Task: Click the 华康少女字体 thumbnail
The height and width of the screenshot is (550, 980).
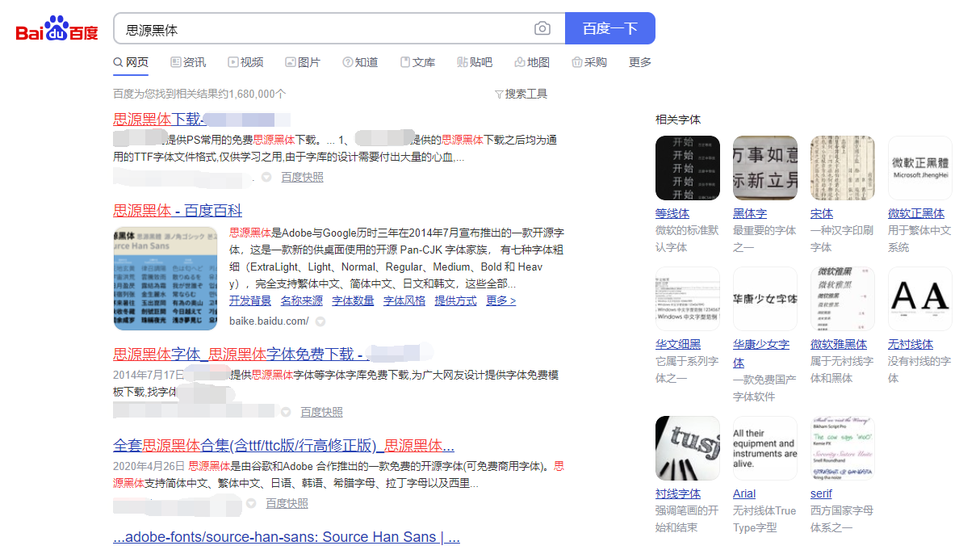Action: click(765, 299)
